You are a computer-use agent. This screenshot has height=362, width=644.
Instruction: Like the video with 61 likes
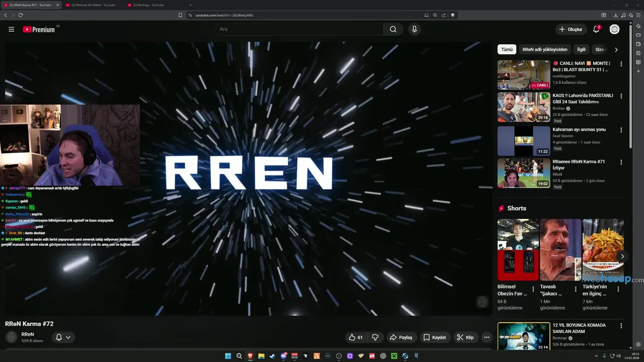[x=356, y=337]
